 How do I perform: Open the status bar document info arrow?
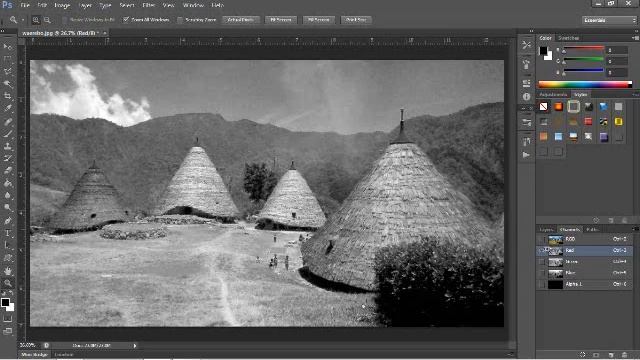coord(135,346)
